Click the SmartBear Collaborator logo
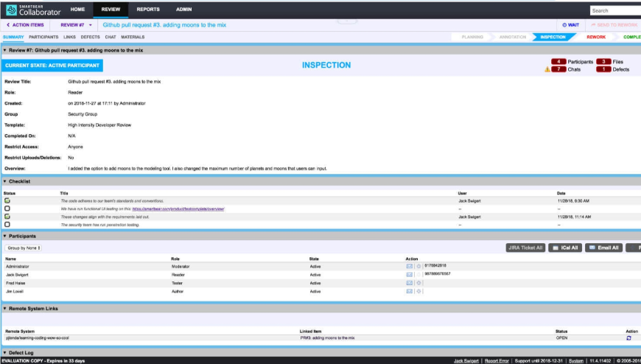The height and width of the screenshot is (364, 641). (32, 10)
